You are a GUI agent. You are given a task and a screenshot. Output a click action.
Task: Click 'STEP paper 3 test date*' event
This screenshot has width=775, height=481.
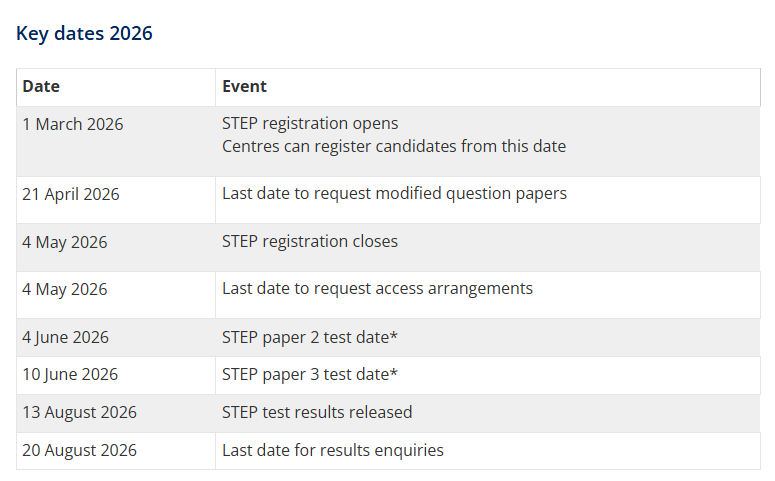[310, 375]
